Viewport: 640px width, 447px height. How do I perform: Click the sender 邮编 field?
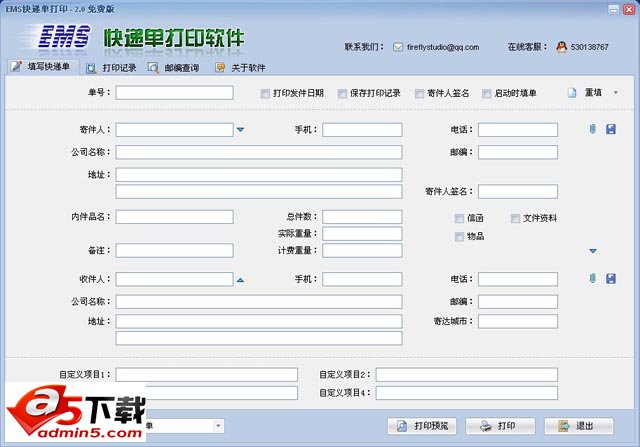(x=518, y=152)
